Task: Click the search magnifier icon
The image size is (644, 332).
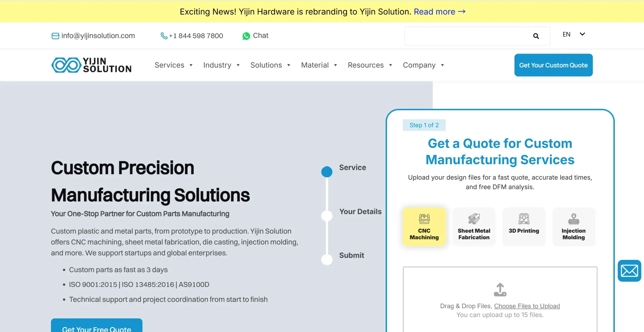Action: 536,36
